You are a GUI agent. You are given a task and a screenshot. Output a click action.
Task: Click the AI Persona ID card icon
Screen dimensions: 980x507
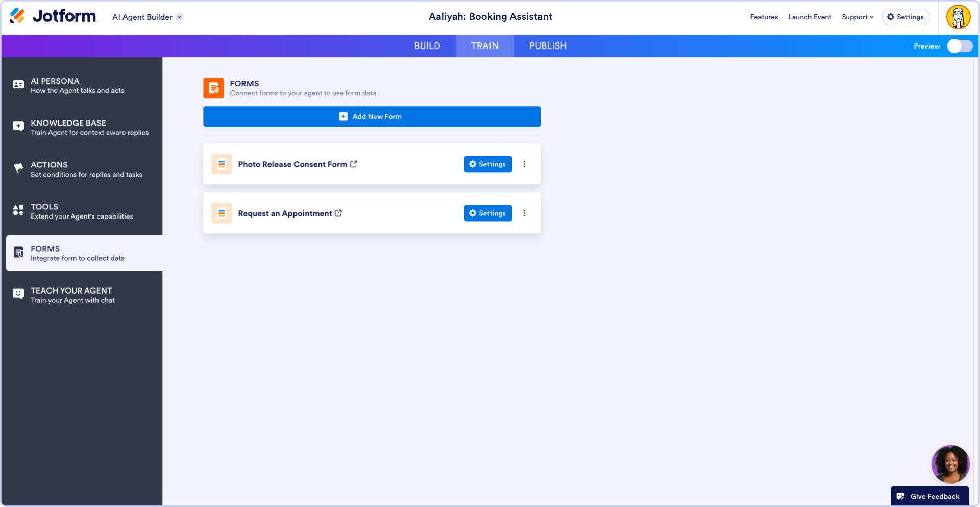(18, 85)
